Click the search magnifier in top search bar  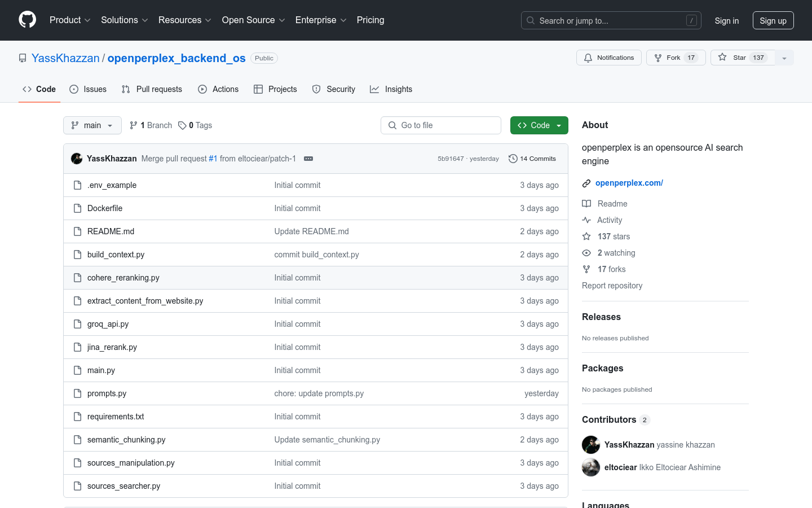[531, 20]
